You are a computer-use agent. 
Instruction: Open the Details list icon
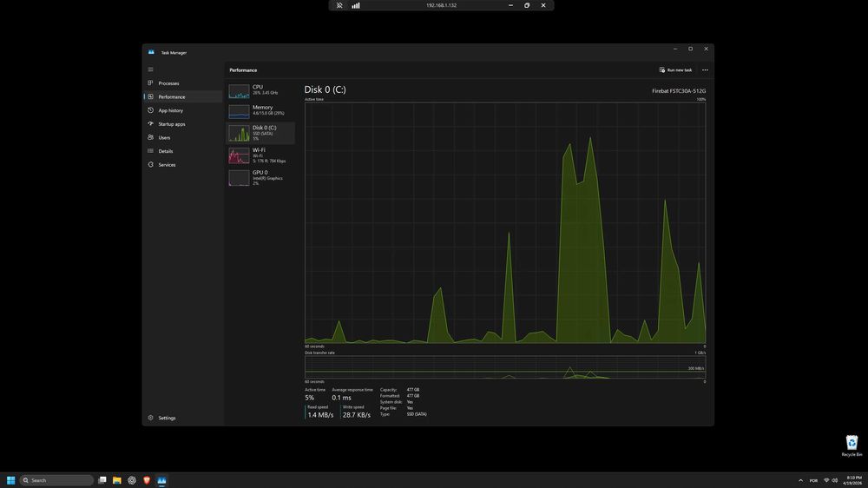pos(150,151)
